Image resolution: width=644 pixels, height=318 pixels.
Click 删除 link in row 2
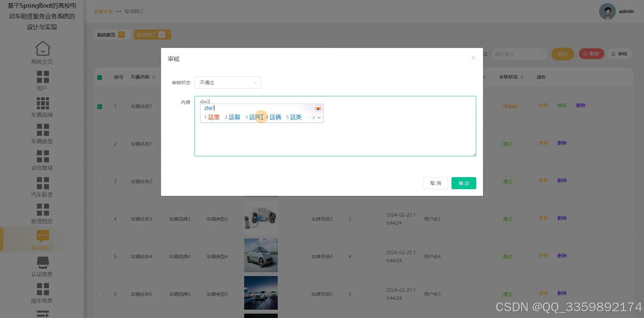pyautogui.click(x=562, y=143)
